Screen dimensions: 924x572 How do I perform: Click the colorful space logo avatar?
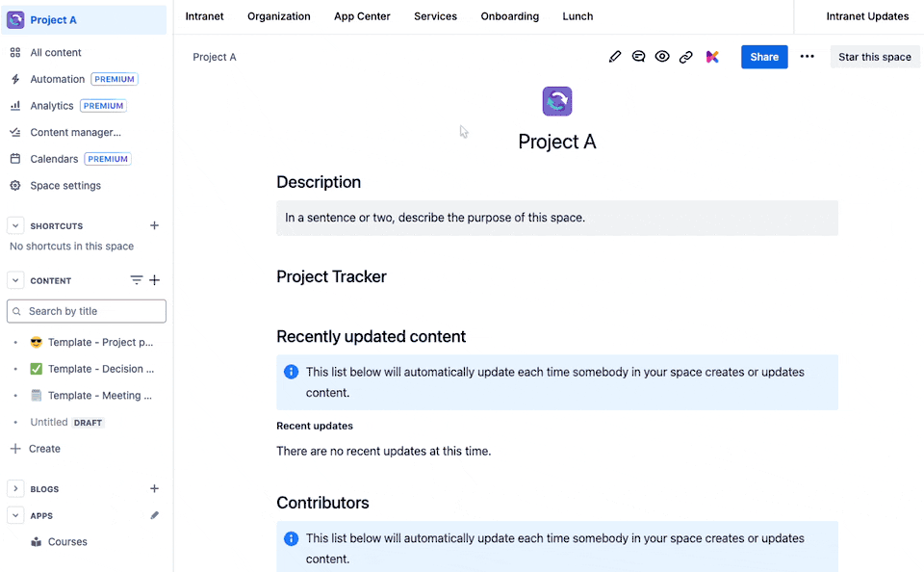(x=556, y=100)
